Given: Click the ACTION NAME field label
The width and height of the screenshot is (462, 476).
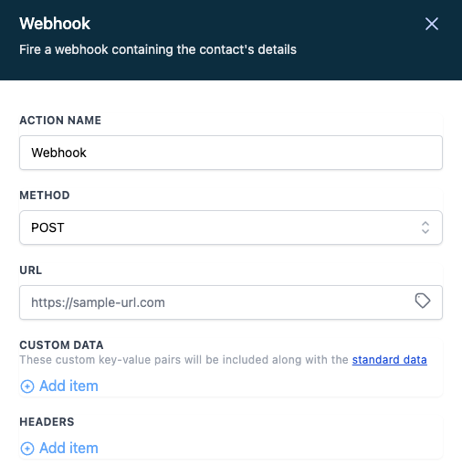Looking at the screenshot, I should pyautogui.click(x=60, y=121).
